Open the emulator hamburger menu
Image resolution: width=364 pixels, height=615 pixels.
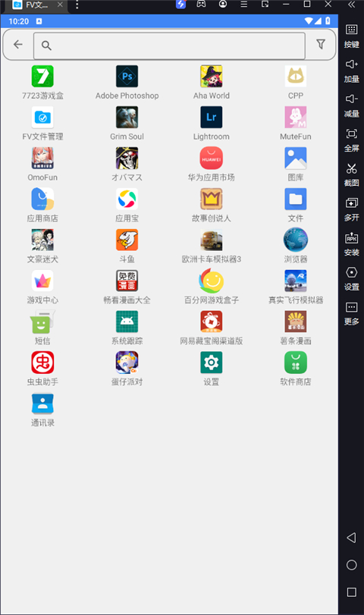[x=244, y=5]
